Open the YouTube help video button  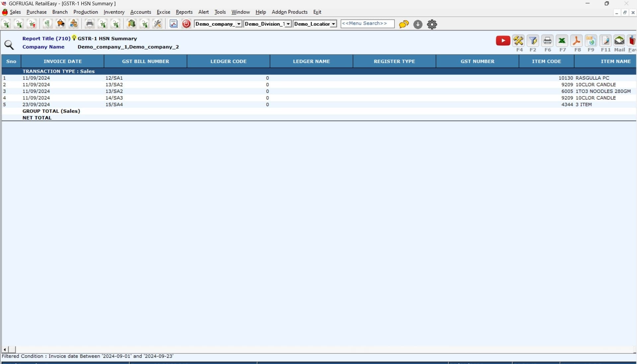click(x=503, y=41)
